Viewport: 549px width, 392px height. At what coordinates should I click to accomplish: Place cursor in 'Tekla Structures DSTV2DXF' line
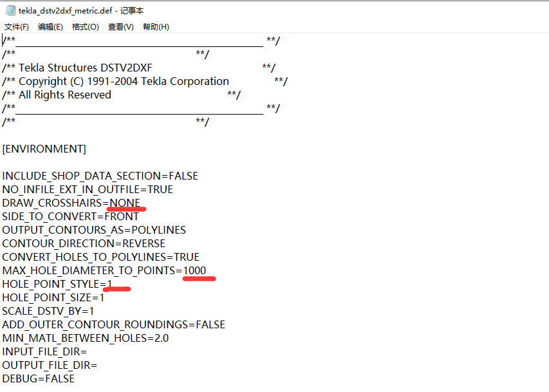[86, 68]
